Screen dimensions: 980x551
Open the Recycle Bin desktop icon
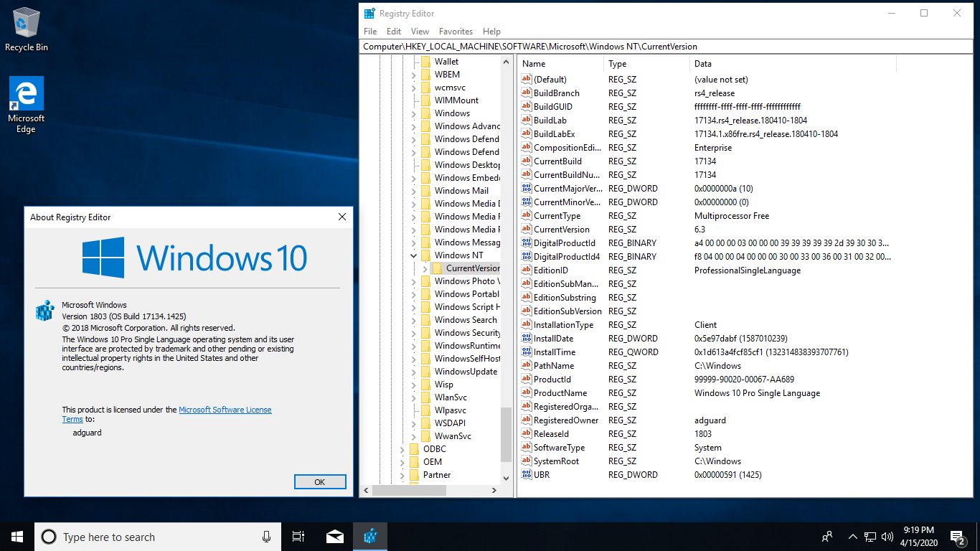coord(27,29)
